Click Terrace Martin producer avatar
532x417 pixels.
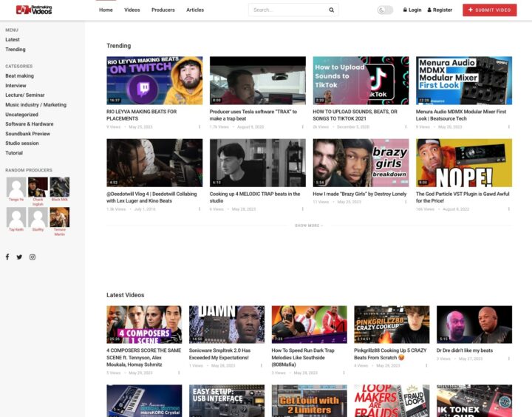pyautogui.click(x=60, y=217)
